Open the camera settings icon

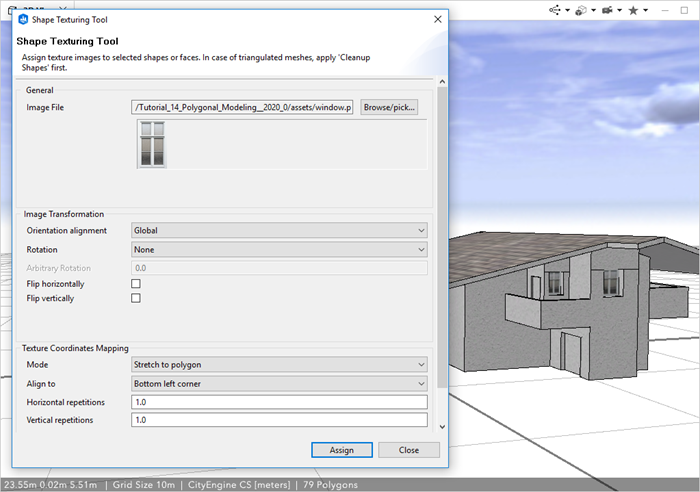tap(606, 10)
